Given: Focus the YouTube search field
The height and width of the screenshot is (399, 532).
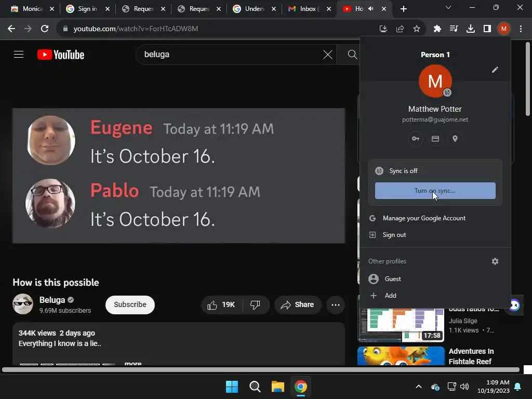Looking at the screenshot, I should pos(231,54).
